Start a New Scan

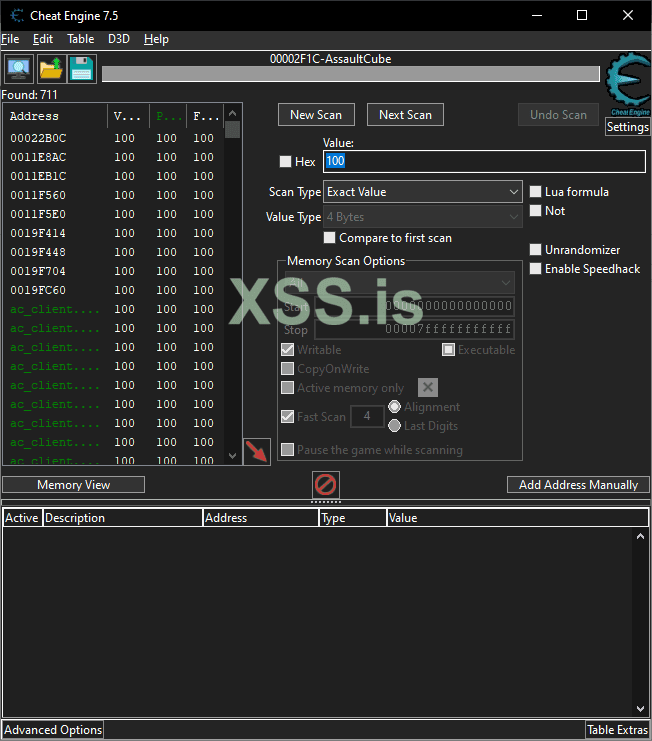[x=316, y=115]
